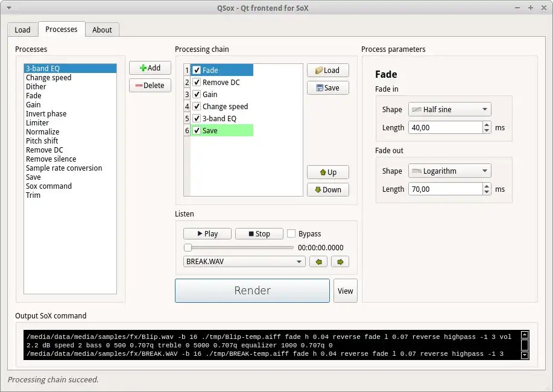Screen dimensions: 553x392
Task: Click the Add process button
Action: 150,68
